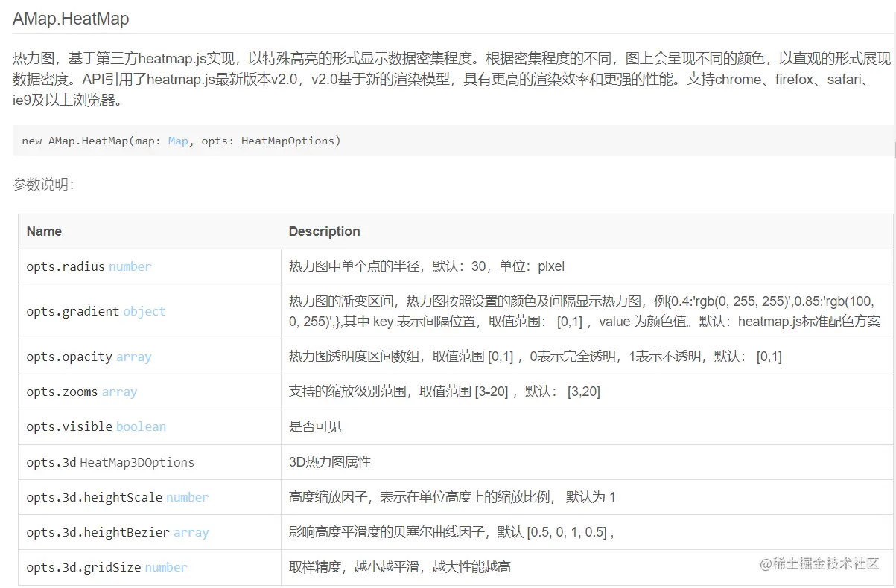
Task: Click the array link for opts.3d.heightBezier
Action: [x=191, y=532]
